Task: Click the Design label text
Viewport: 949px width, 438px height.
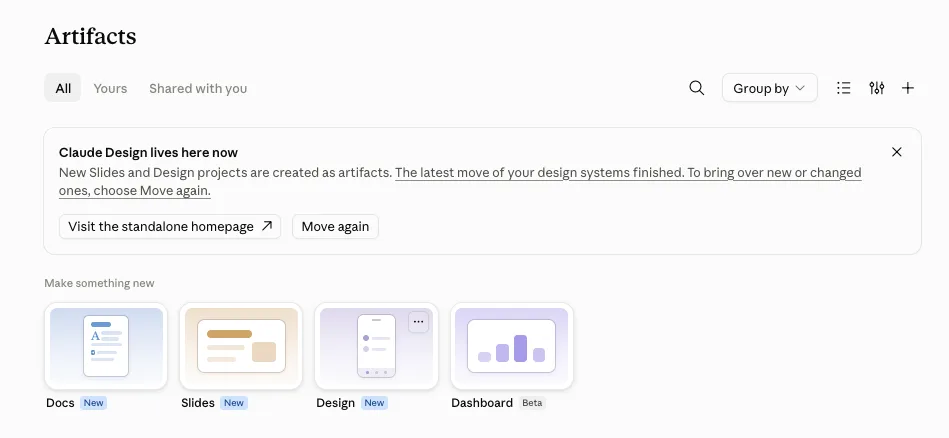Action: click(x=335, y=403)
